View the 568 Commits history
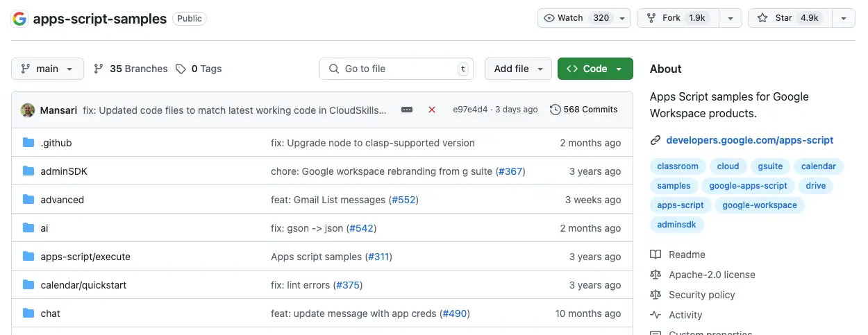Screen dimensions: 868x335 pos(583,110)
